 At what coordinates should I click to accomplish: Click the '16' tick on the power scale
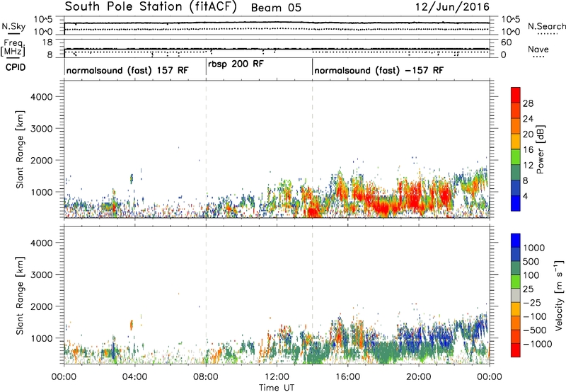click(528, 150)
